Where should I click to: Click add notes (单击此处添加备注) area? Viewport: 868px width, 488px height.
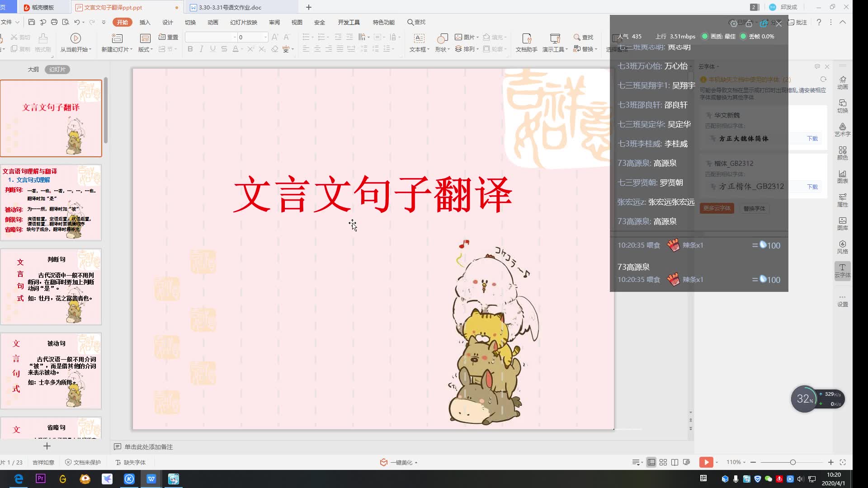149,447
